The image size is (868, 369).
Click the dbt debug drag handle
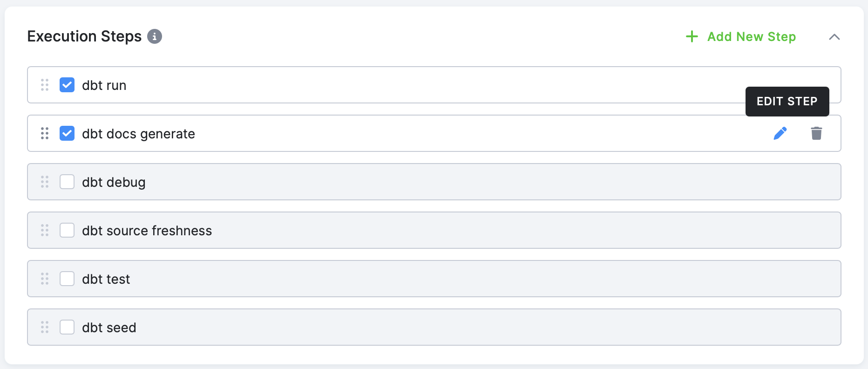tap(45, 182)
